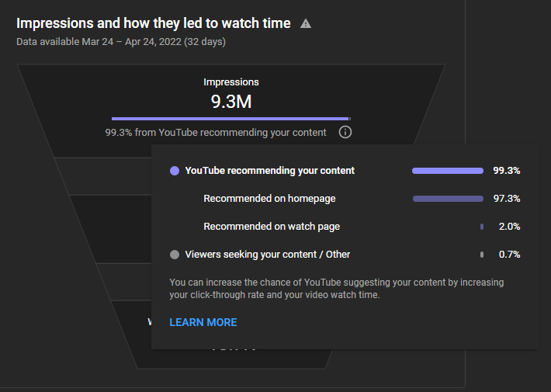Screen dimensions: 551x392
Task: Click the info icon next to 99.3% text
Action: coord(345,132)
